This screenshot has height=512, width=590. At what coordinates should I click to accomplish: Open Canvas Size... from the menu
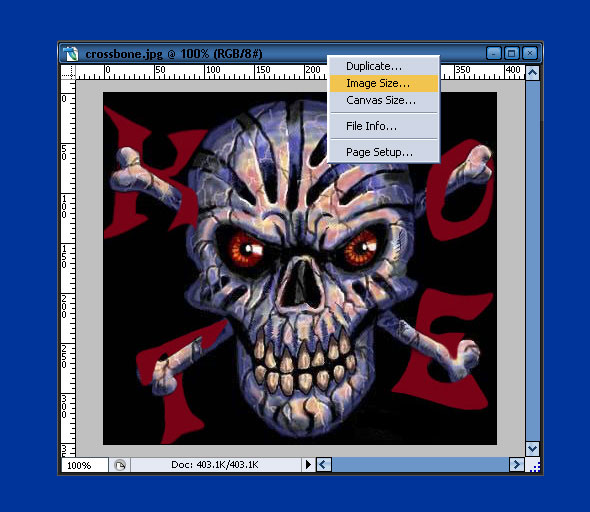click(x=384, y=100)
